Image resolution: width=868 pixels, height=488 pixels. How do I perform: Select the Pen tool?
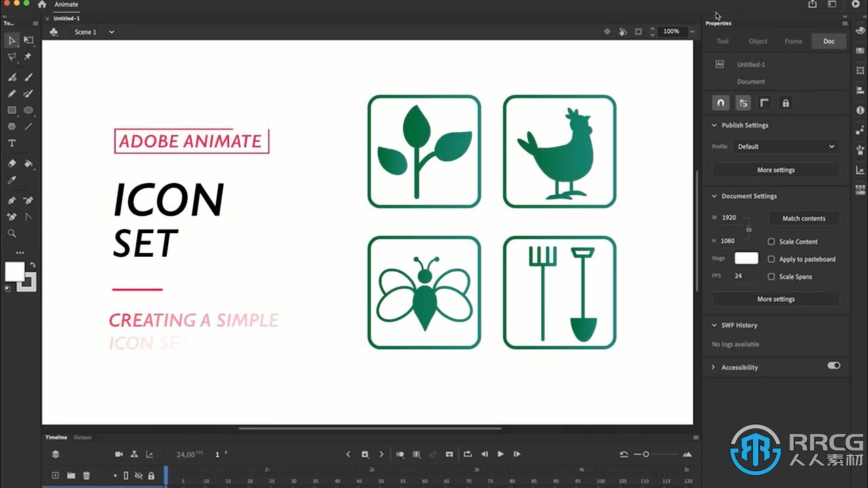(x=12, y=201)
